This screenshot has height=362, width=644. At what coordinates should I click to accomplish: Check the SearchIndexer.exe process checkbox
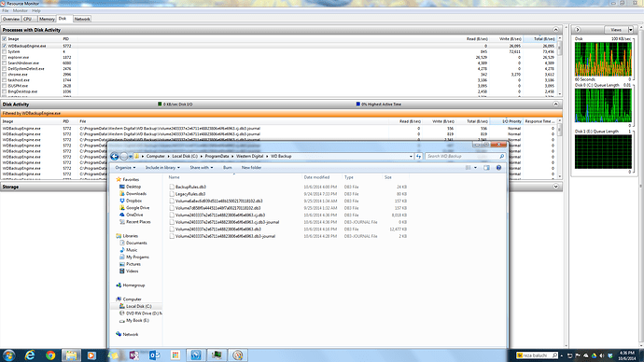tap(4, 63)
